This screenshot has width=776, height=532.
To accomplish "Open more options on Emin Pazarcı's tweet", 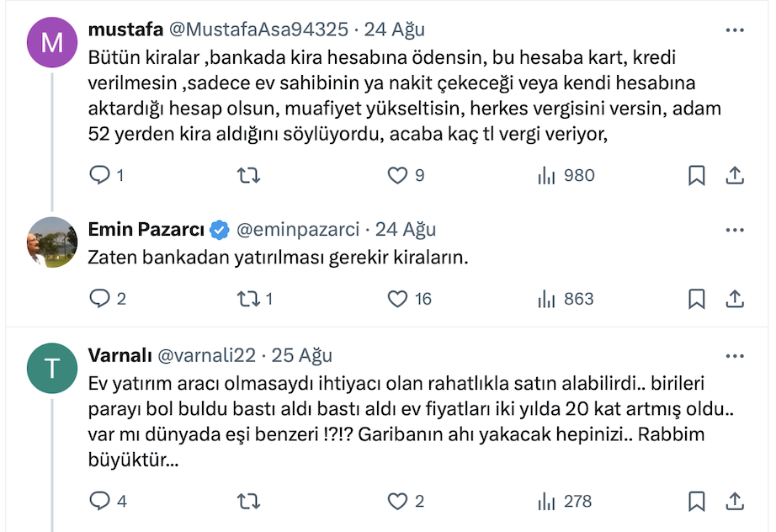I will (734, 230).
